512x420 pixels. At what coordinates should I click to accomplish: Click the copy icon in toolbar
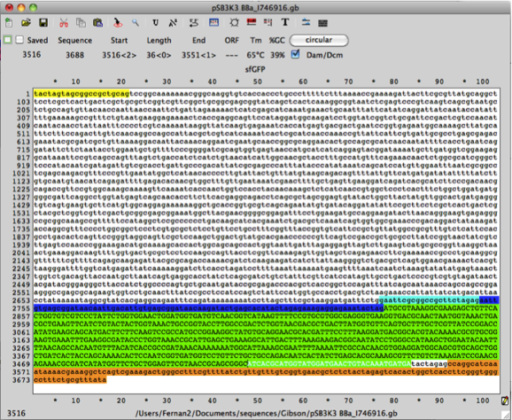pos(81,22)
